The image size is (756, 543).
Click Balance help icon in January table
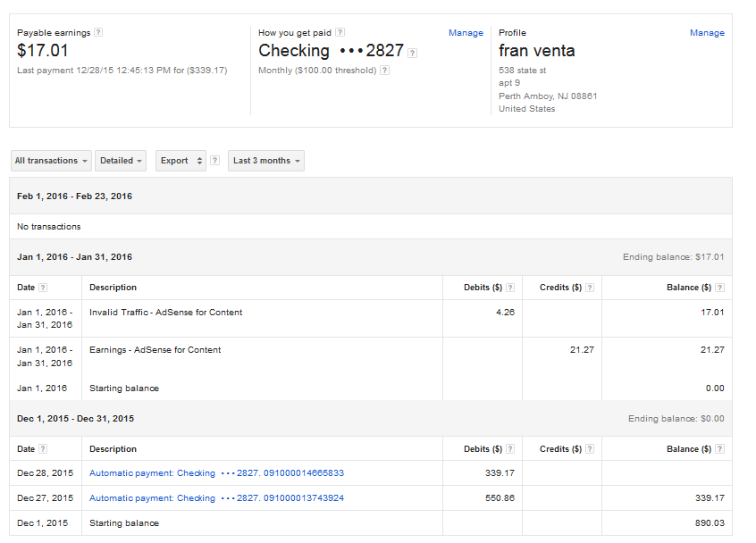pos(719,288)
